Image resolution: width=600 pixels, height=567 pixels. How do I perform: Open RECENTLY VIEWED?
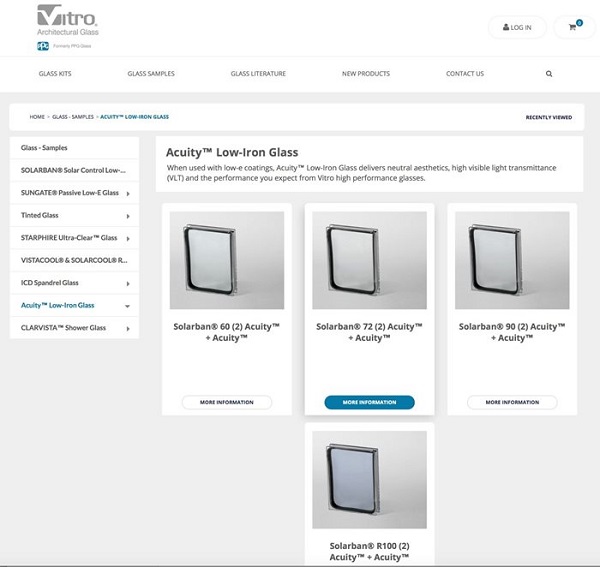pyautogui.click(x=549, y=117)
